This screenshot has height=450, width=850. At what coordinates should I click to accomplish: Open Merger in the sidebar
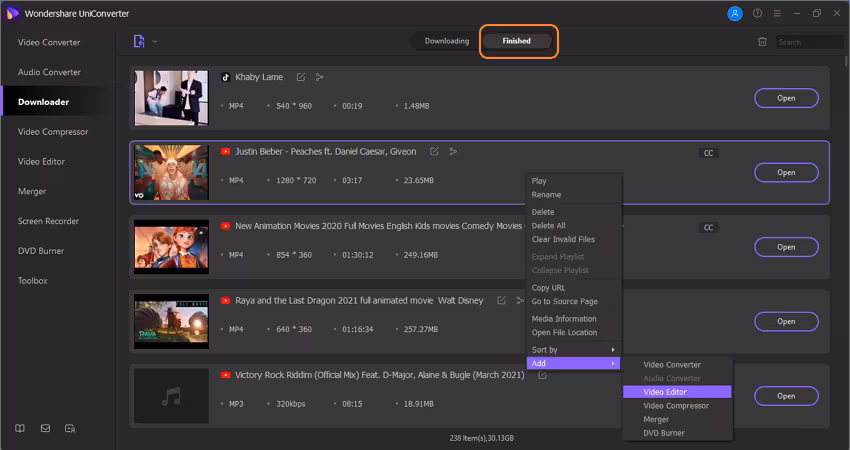[32, 191]
